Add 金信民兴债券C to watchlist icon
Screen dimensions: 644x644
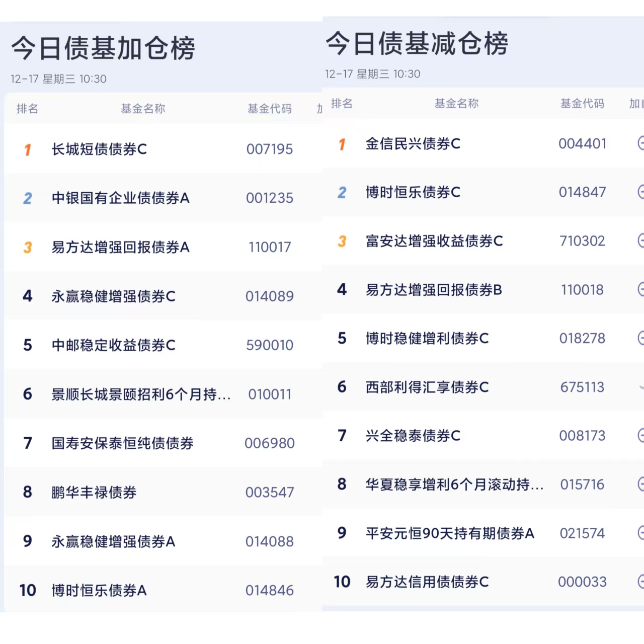point(640,143)
